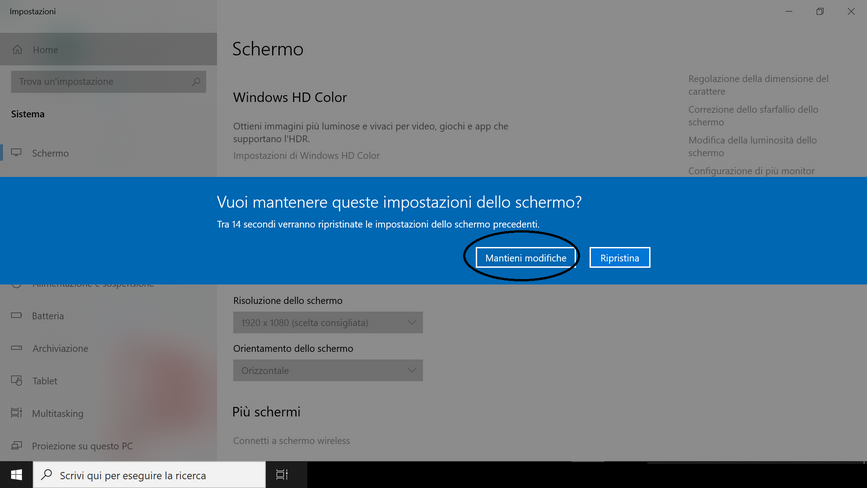This screenshot has width=867, height=488.
Task: Expand the Orientamento dello schermo dropdown
Action: [328, 370]
